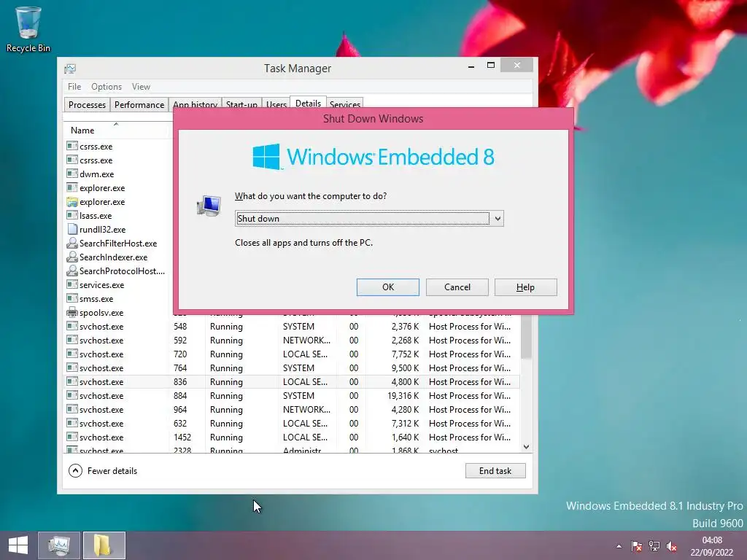Select the services.exe process icon
The image size is (747, 560).
click(x=72, y=284)
